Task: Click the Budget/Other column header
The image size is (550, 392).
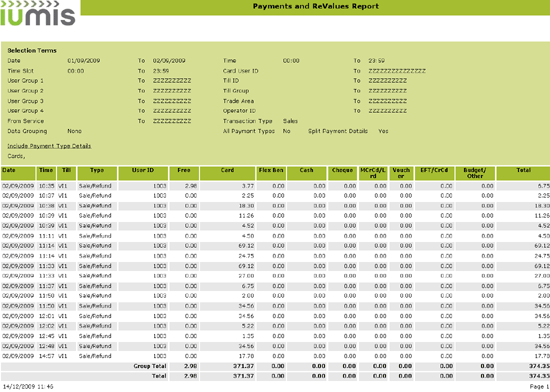Action: [x=475, y=173]
